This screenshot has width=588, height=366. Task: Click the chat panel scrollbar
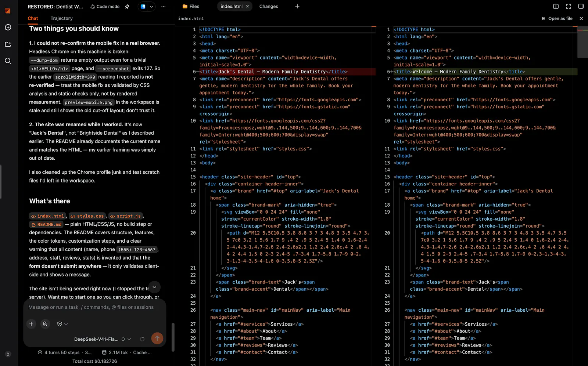click(x=173, y=337)
